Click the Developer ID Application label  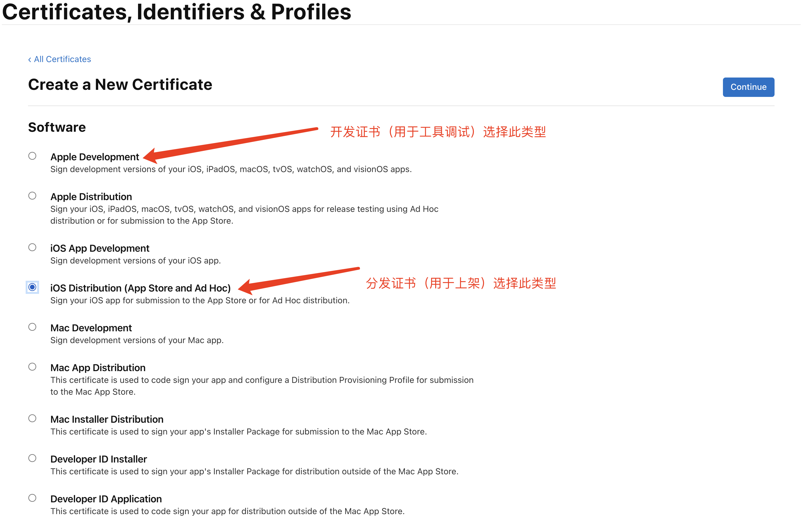click(x=106, y=499)
